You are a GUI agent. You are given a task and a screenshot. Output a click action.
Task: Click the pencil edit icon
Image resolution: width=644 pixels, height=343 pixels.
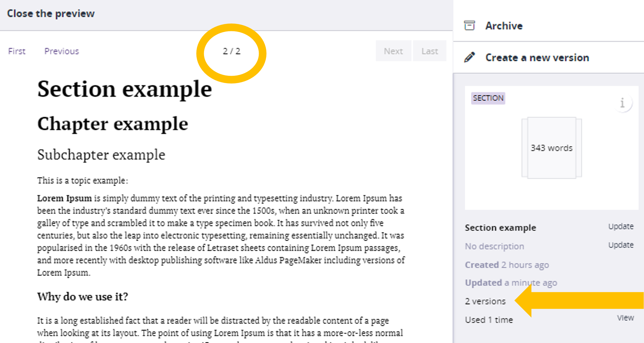[470, 57]
